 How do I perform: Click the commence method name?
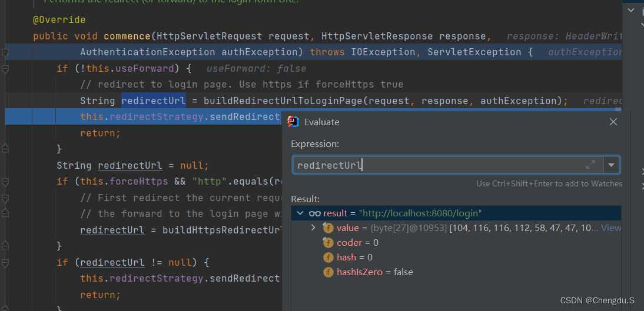click(x=127, y=36)
